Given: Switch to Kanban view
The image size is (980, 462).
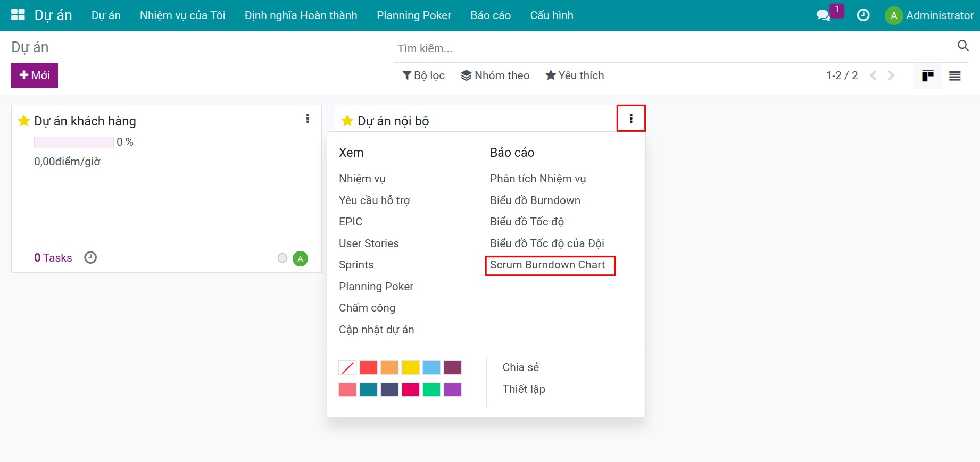Looking at the screenshot, I should click(928, 76).
